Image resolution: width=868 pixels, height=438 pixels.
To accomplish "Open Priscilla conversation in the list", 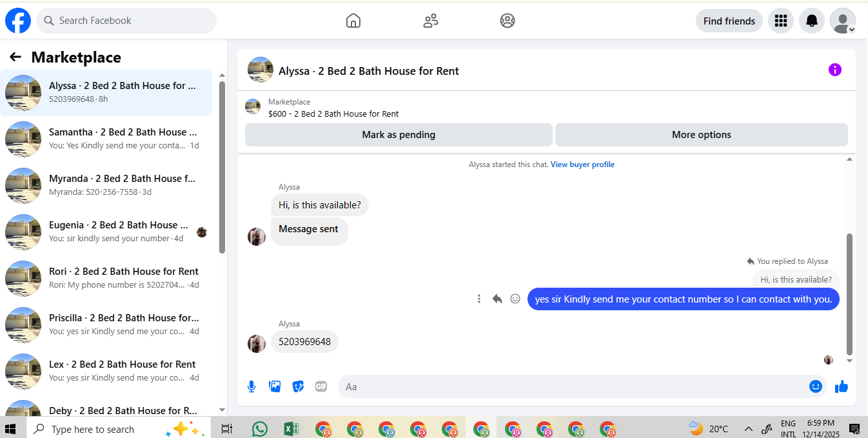I will click(106, 325).
